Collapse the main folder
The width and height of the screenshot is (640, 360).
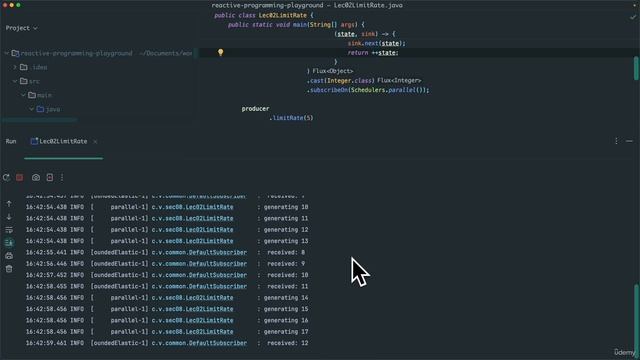tap(23, 95)
